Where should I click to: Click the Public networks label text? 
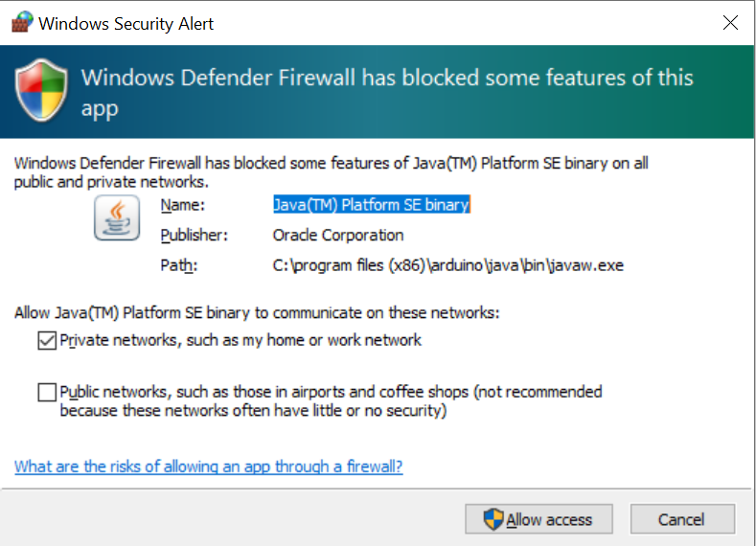pos(331,401)
